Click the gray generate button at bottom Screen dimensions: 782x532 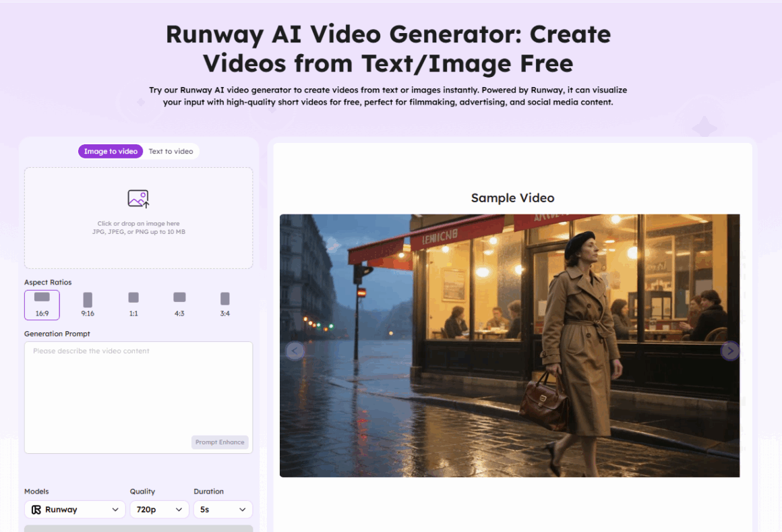click(138, 529)
